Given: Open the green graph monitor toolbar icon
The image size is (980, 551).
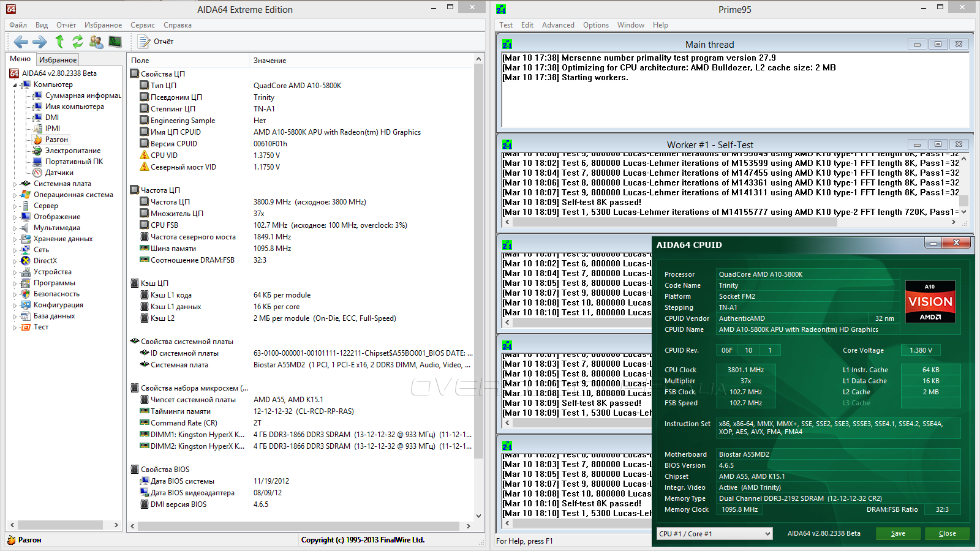Looking at the screenshot, I should [x=115, y=42].
